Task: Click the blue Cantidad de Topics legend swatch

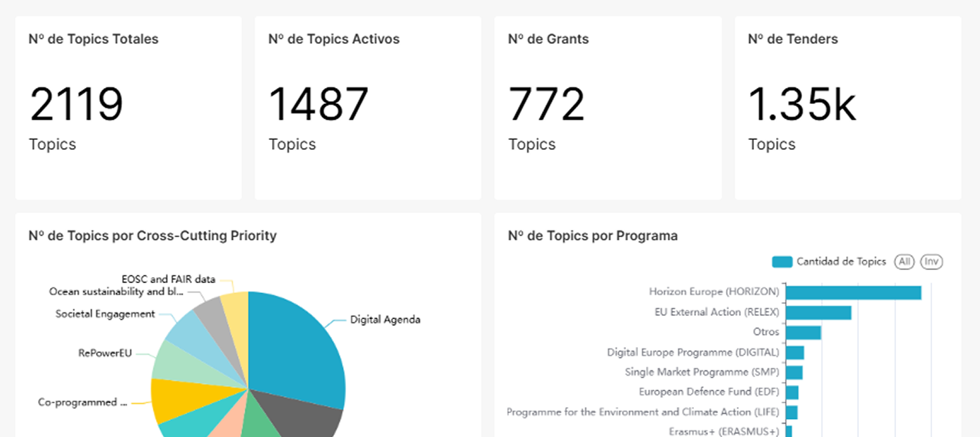Action: [x=781, y=262]
